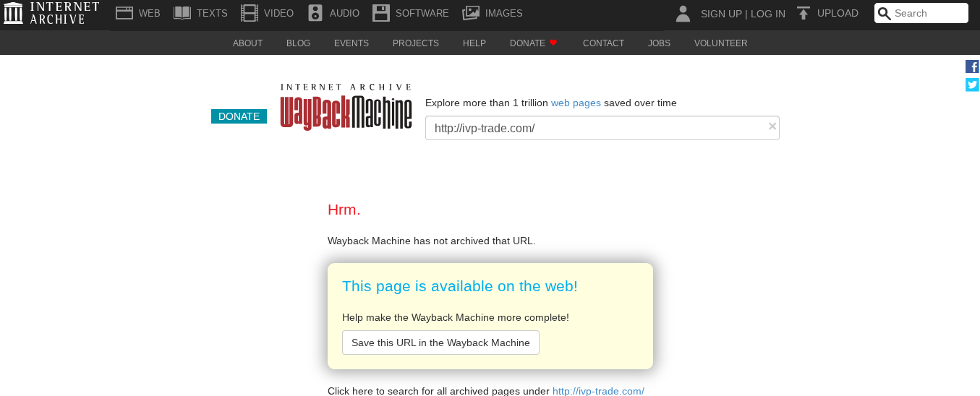The height and width of the screenshot is (396, 980).
Task: Click the Internet Archive logo
Action: click(x=51, y=13)
